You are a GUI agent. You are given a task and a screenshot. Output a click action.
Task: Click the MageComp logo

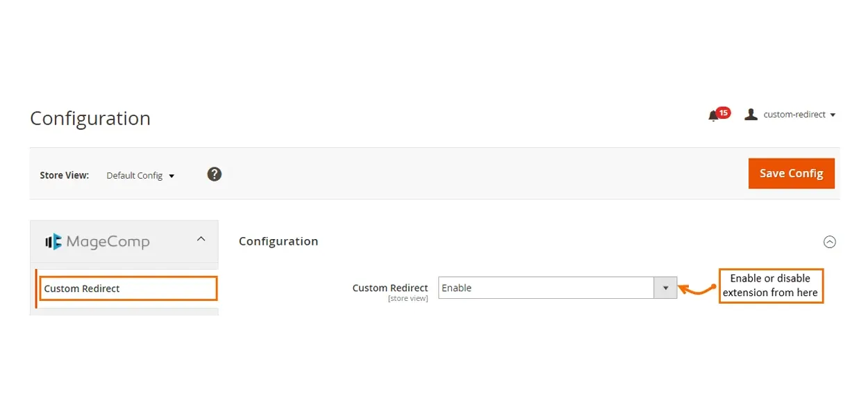(97, 242)
